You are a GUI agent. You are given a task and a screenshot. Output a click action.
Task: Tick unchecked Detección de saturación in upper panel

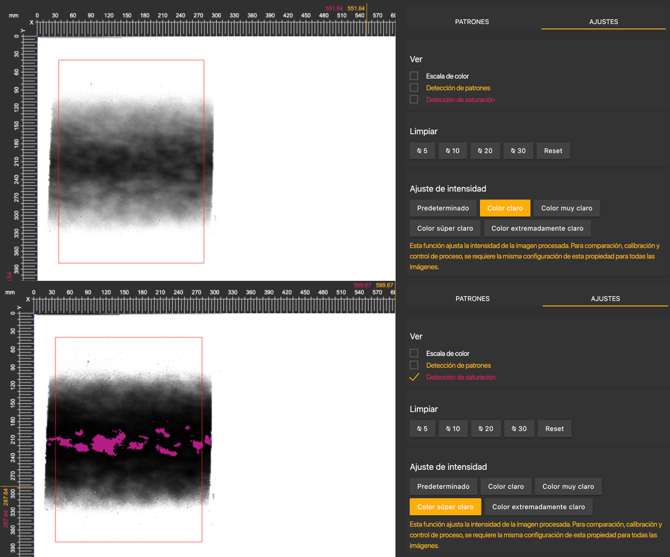coord(414,100)
